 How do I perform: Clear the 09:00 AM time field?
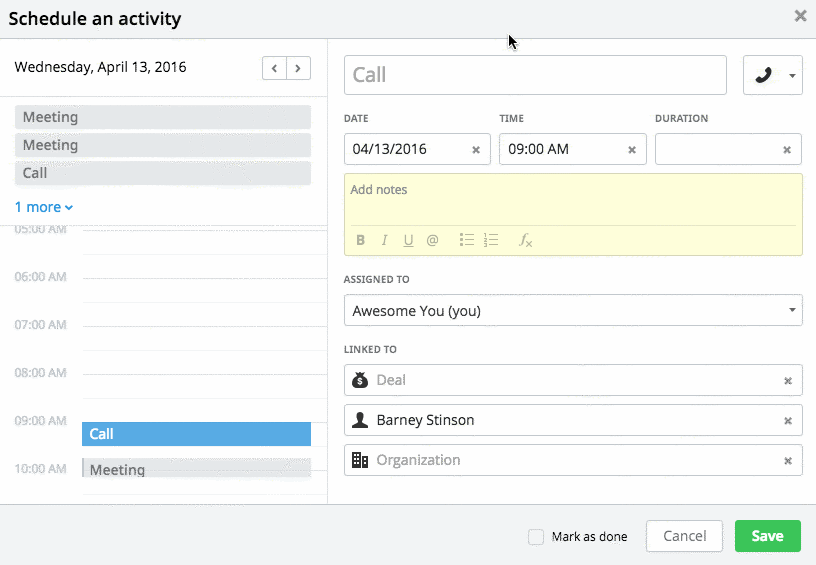click(x=631, y=150)
